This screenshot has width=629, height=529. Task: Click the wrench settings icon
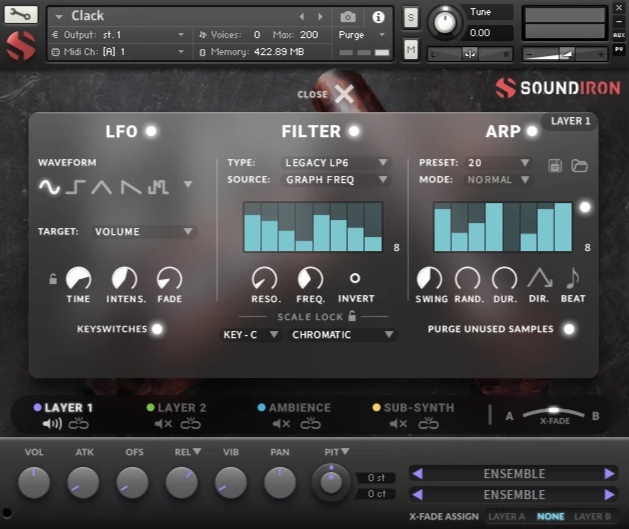pyautogui.click(x=21, y=15)
